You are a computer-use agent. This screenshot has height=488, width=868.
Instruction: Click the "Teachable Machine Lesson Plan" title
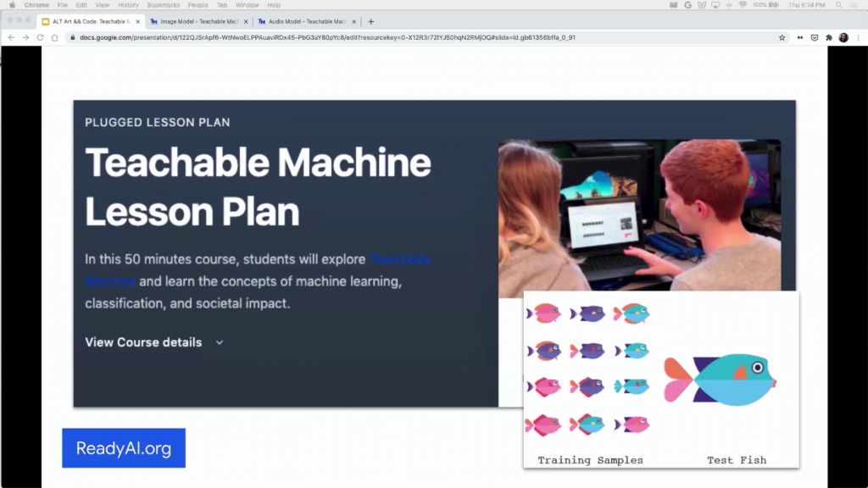pos(258,187)
